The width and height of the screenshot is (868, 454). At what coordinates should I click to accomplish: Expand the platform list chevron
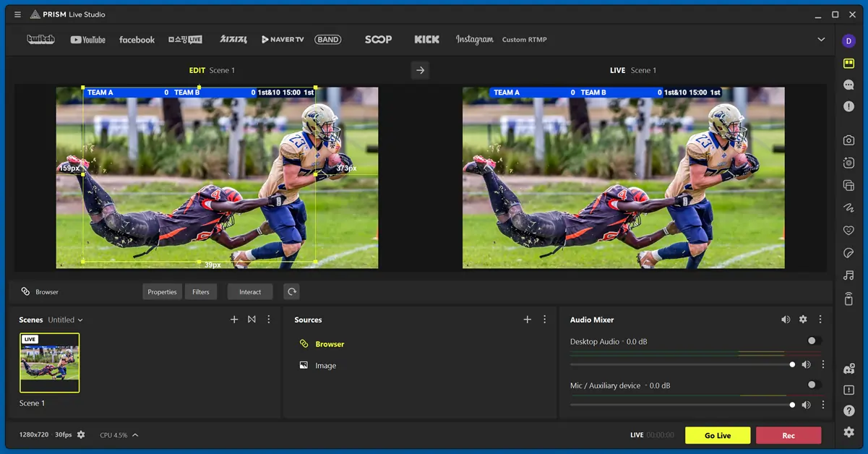click(x=821, y=40)
